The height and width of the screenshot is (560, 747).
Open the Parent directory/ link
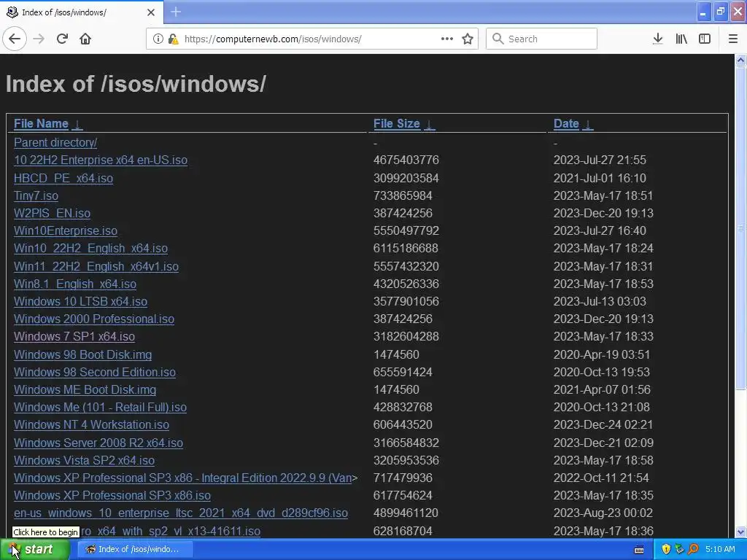coord(55,142)
